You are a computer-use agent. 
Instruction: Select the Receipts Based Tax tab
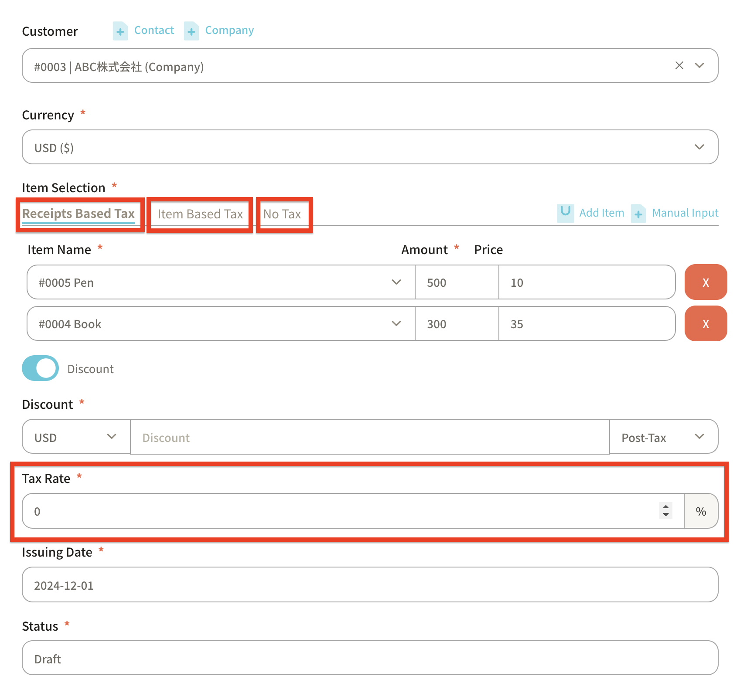click(x=78, y=214)
